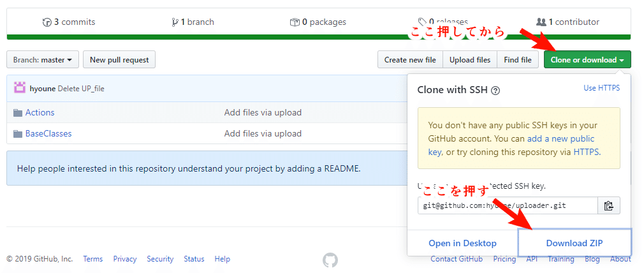Click the New pull request button

pos(119,60)
